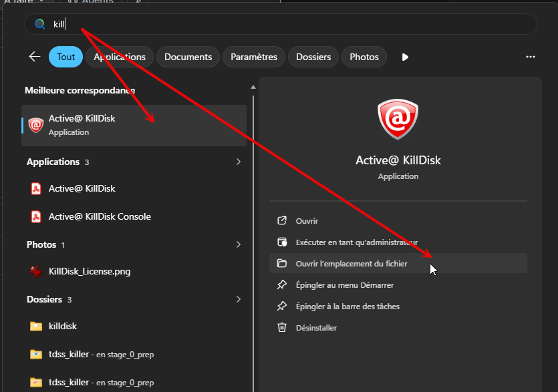Switch to the Applications filter tab

(120, 57)
